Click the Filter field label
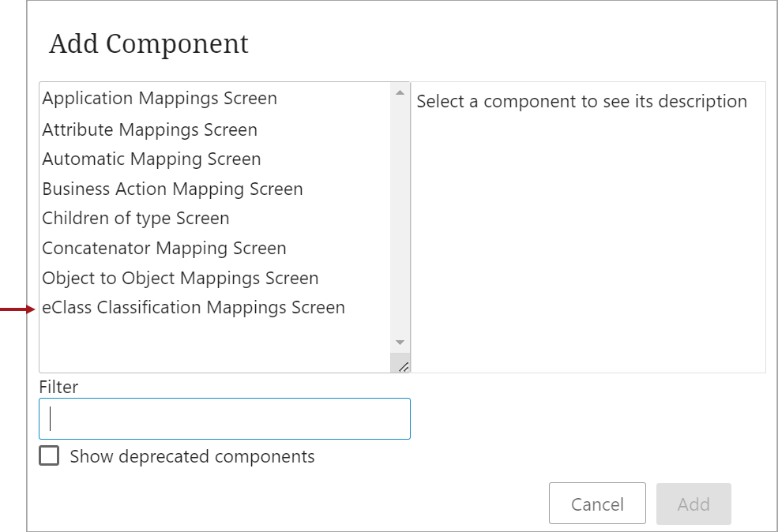Viewport: 778px width, 532px height. coord(58,387)
